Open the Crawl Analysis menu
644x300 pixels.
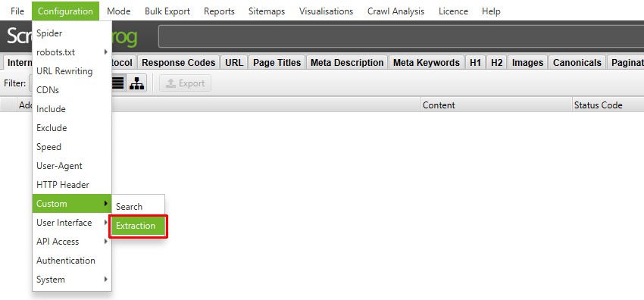pyautogui.click(x=396, y=11)
